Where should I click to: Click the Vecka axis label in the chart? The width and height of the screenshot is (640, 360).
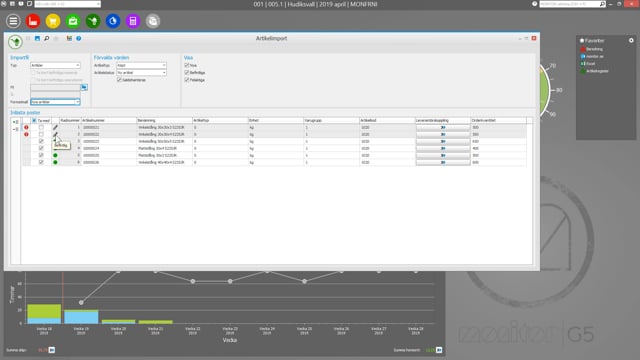(230, 340)
